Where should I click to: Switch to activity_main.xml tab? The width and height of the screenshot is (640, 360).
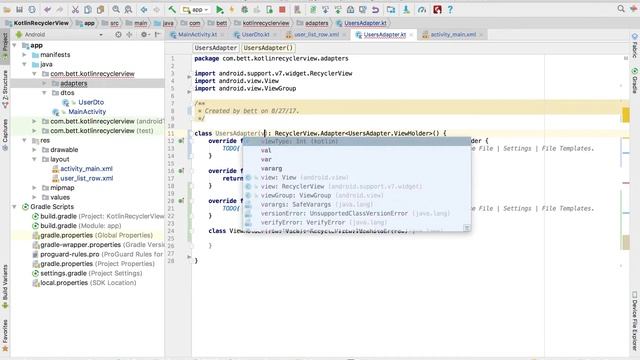tap(453, 35)
